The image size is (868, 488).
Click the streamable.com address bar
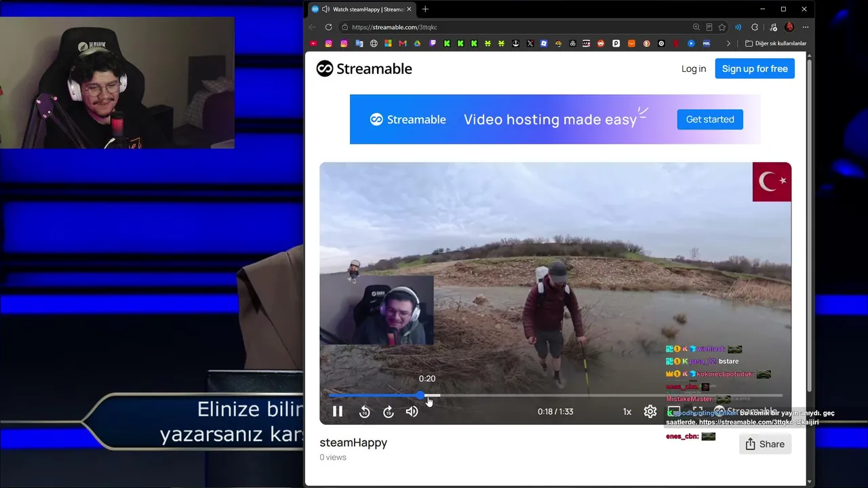pyautogui.click(x=515, y=27)
